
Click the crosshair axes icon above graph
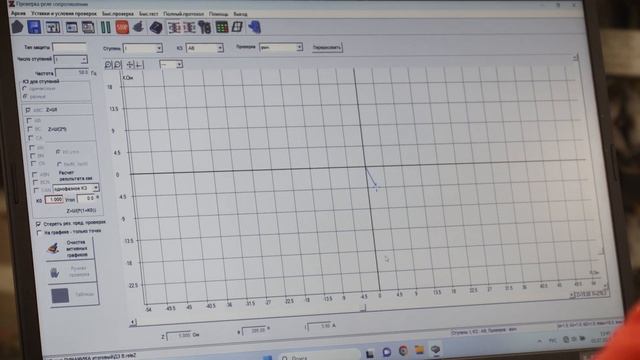coord(130,64)
